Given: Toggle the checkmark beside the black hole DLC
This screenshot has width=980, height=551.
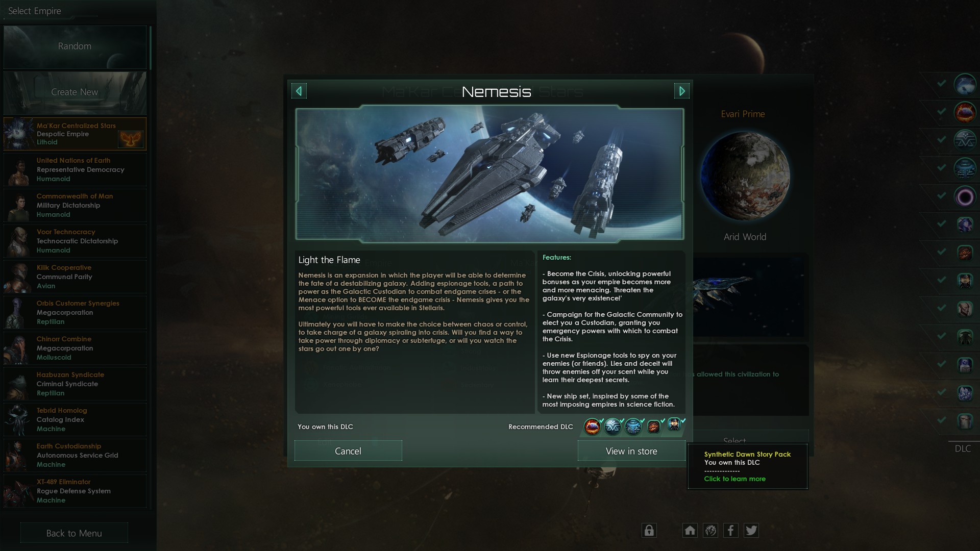Looking at the screenshot, I should pos(942,195).
